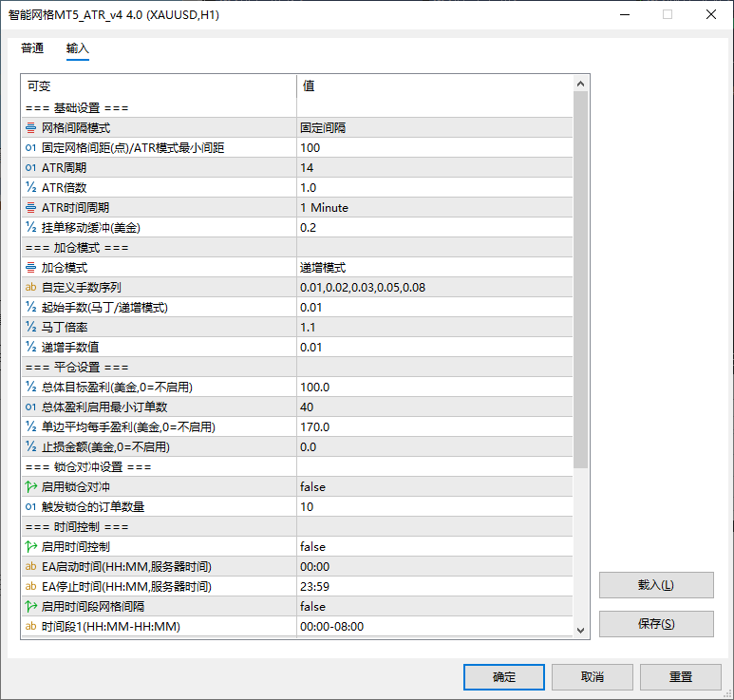This screenshot has width=734, height=700.
Task: Edit the 1.1 value for 马丁倍率
Action: pyautogui.click(x=435, y=328)
